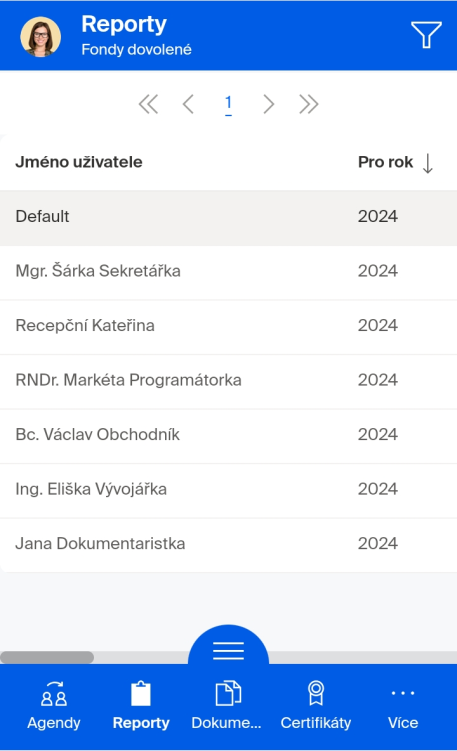Click the horizontal scrollbar thumb
Viewport: 457px width, 751px height.
click(47, 657)
